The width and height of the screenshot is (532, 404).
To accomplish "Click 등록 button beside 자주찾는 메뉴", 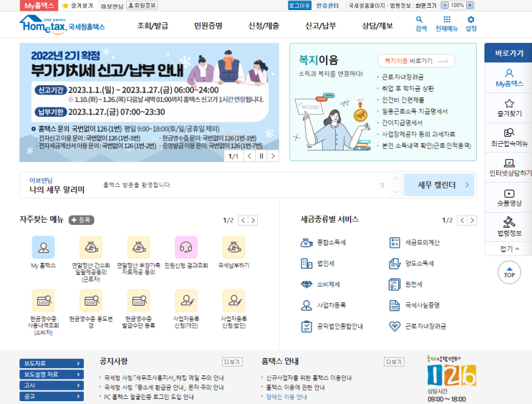I will [x=82, y=220].
